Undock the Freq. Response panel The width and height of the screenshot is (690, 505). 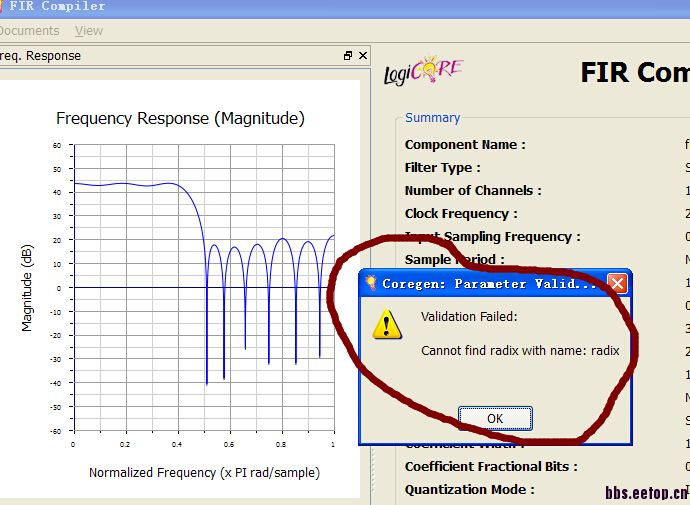[x=348, y=55]
